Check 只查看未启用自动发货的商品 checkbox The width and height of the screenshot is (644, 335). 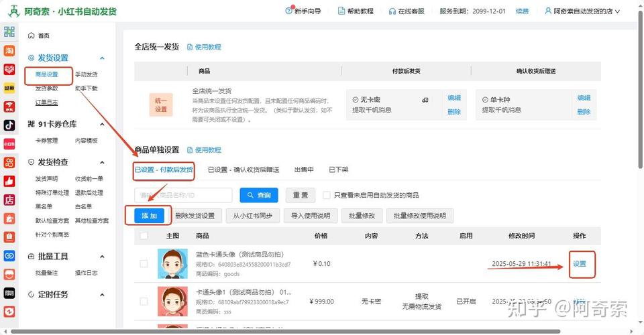coord(327,196)
